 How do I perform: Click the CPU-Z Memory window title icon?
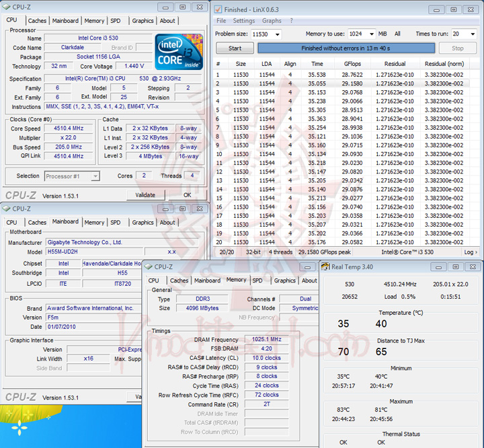pyautogui.click(x=149, y=266)
